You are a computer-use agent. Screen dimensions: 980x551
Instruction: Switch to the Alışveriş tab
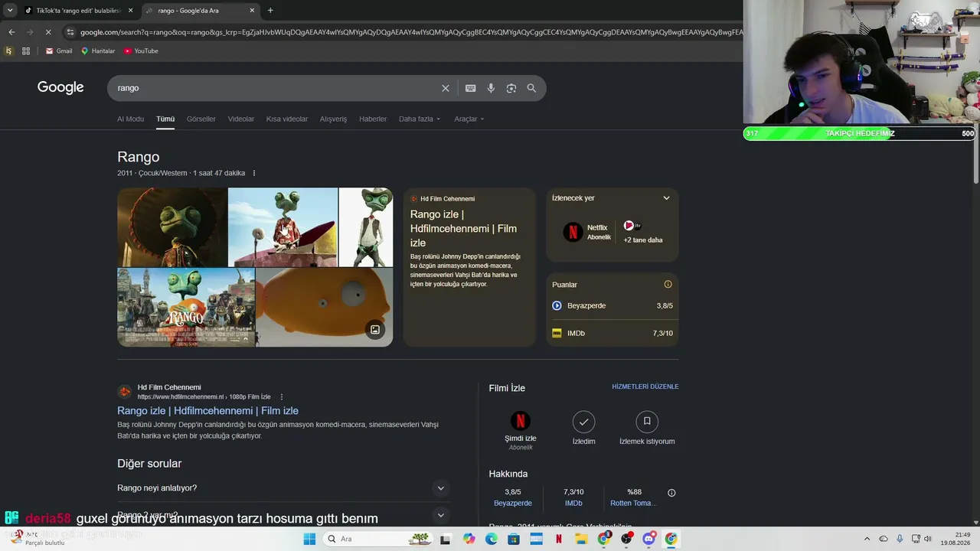[333, 119]
